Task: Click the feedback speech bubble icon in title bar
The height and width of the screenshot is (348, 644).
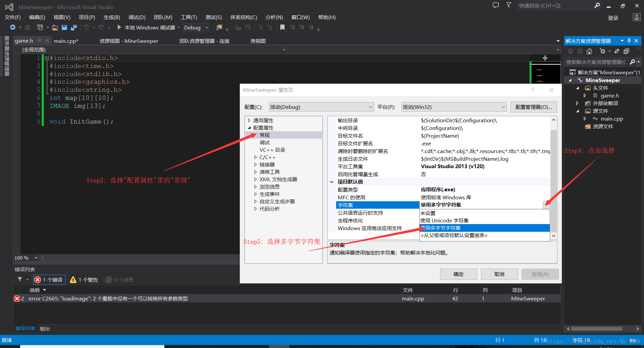Action: point(495,5)
